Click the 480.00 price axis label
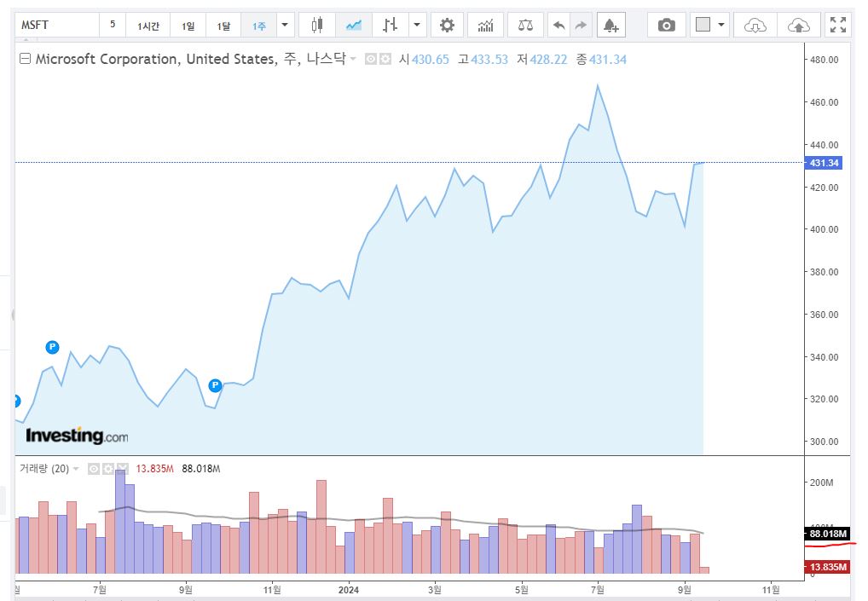The height and width of the screenshot is (601, 868). click(825, 60)
